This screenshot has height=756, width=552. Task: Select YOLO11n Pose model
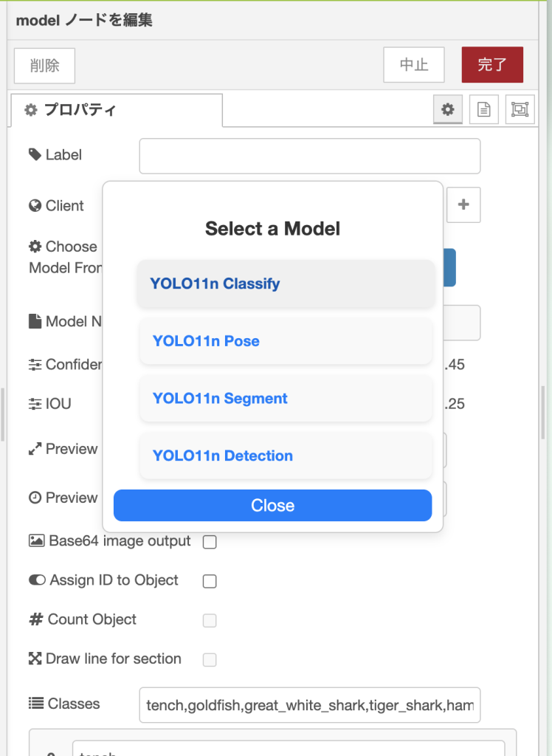[286, 341]
